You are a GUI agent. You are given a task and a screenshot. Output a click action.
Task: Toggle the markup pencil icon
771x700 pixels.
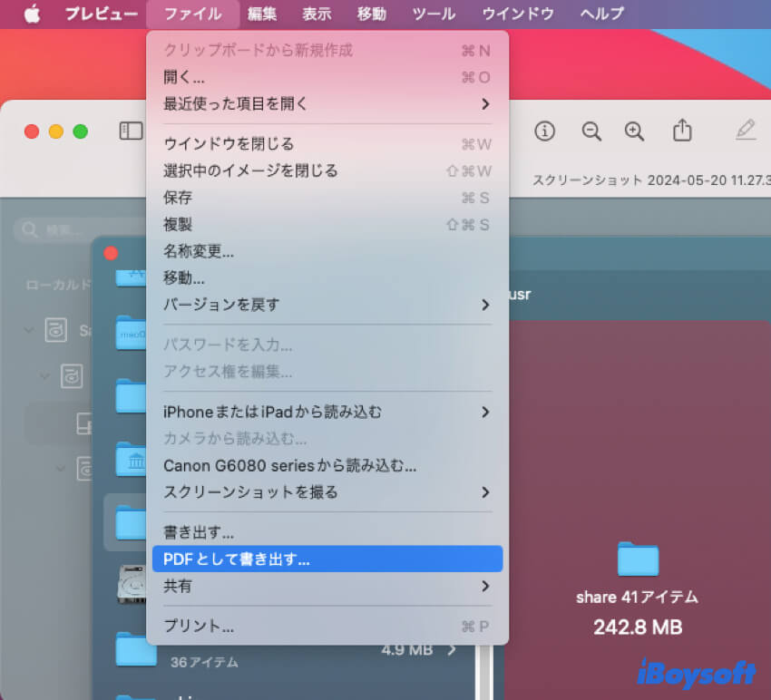(746, 131)
